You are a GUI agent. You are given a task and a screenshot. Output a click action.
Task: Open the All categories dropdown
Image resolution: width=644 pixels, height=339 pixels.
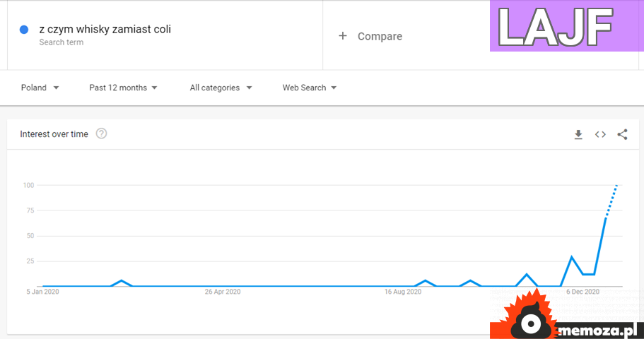pos(221,88)
